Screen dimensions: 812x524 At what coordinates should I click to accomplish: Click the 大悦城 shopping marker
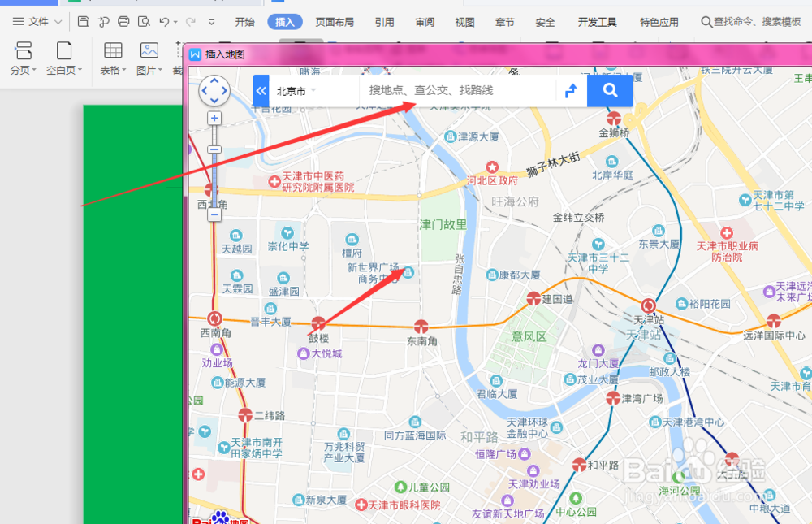click(304, 353)
